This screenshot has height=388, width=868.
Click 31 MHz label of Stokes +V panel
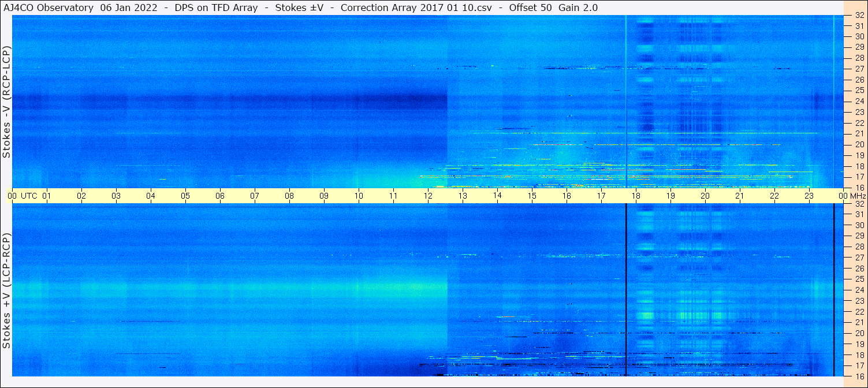[859, 214]
